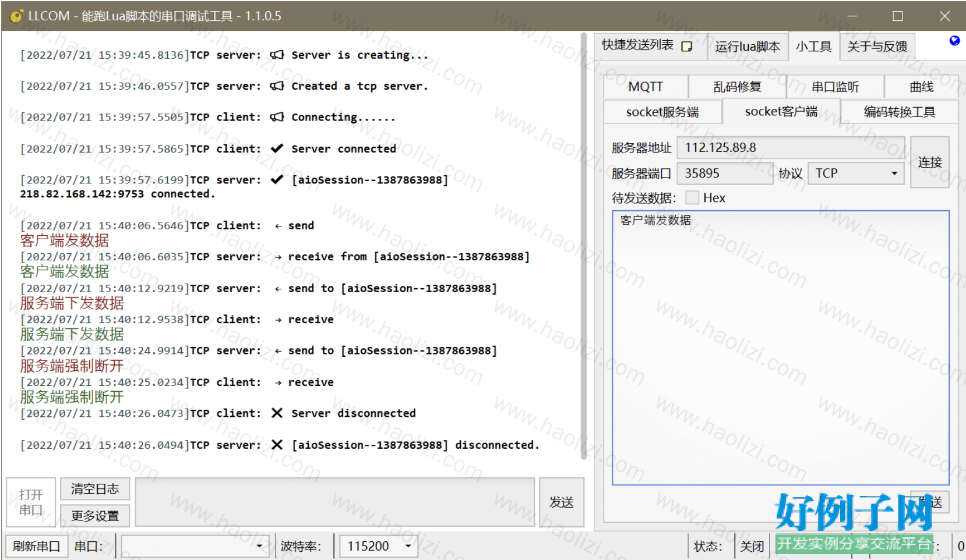966x560 pixels.
Task: Select the 小工具 tab
Action: pos(813,47)
